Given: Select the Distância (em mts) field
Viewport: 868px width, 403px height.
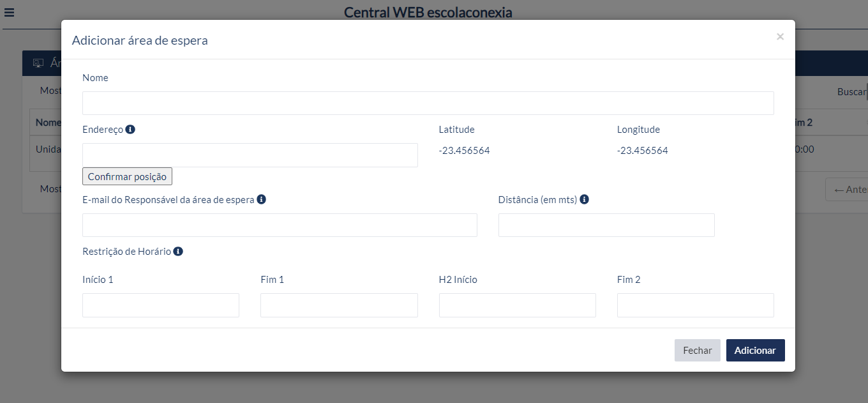Looking at the screenshot, I should [606, 225].
